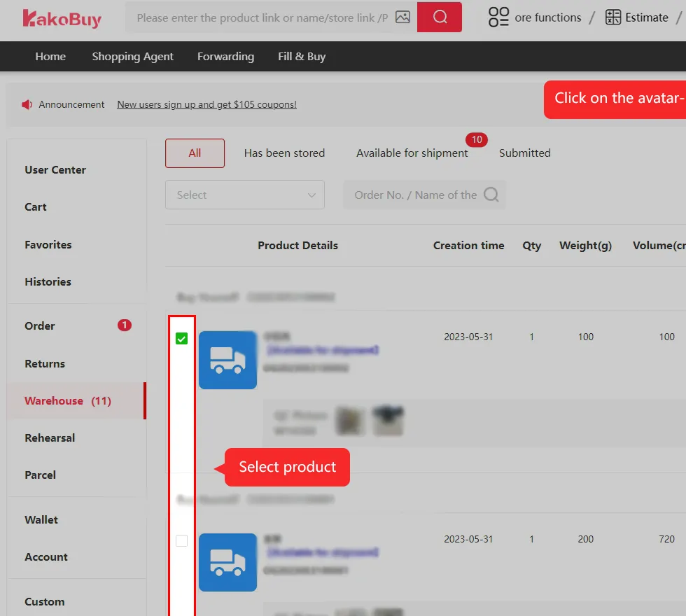Open Histories in sidebar
Screen dimensions: 686x616
48,281
